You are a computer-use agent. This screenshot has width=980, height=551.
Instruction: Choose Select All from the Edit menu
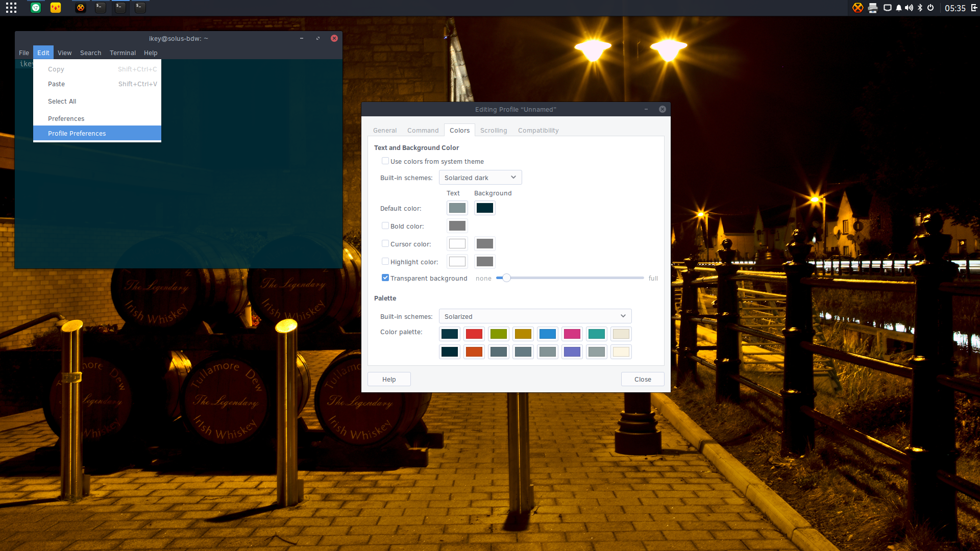[x=97, y=102]
